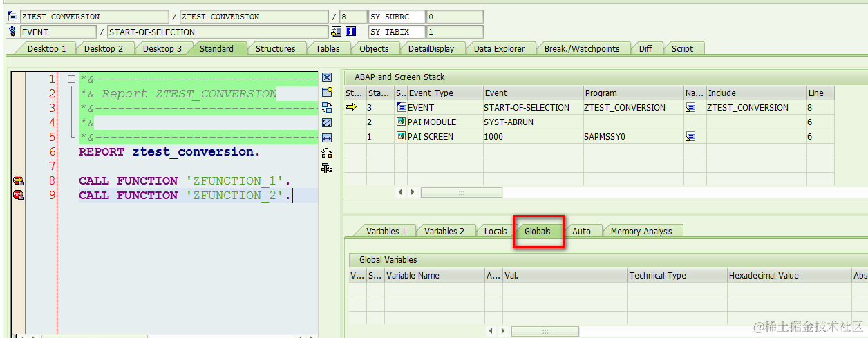The width and height of the screenshot is (868, 338).
Task: Click Variable Name column header
Action: pos(435,275)
